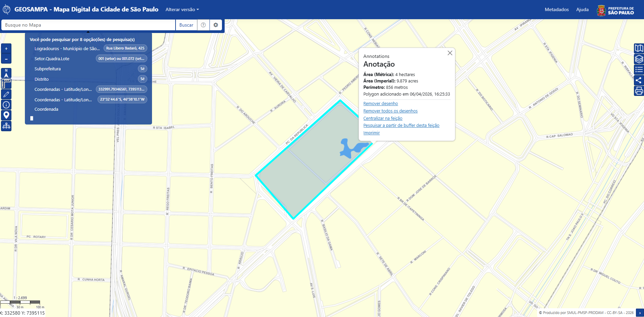This screenshot has height=317, width=644.
Task: Open the Alterar versão dropdown
Action: (x=182, y=9)
